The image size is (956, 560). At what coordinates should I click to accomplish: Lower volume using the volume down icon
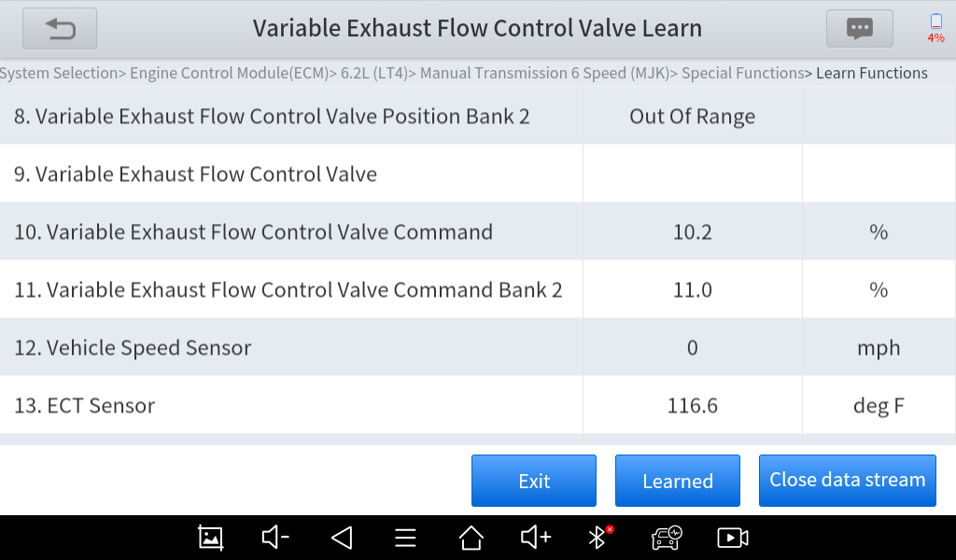pyautogui.click(x=275, y=538)
